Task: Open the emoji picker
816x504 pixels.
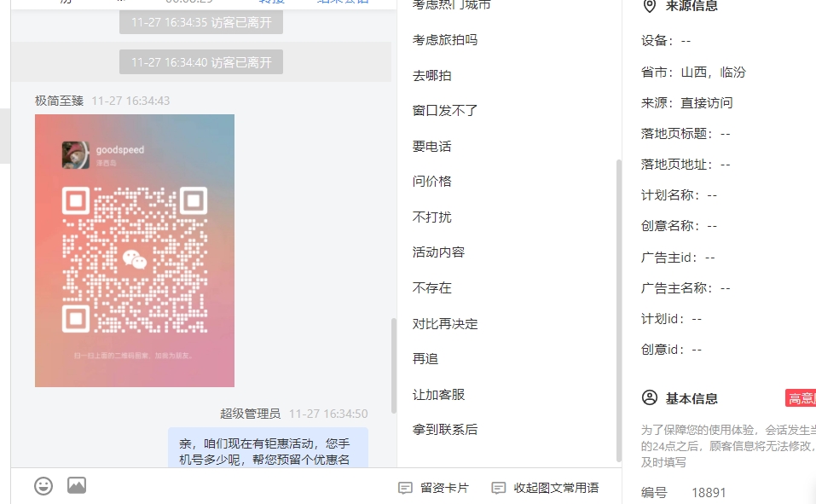Action: [x=43, y=486]
